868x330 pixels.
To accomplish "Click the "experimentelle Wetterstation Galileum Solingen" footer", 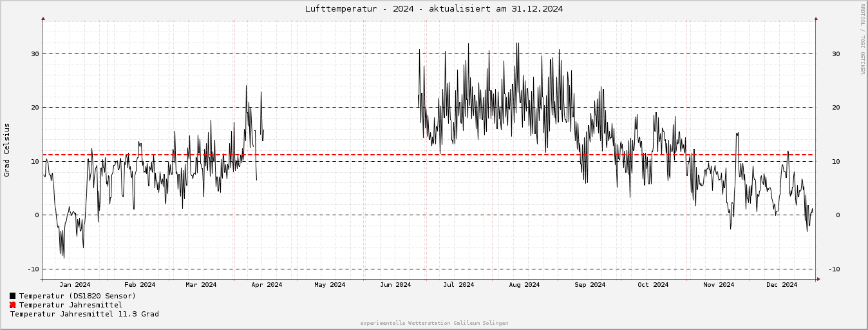I will click(434, 323).
